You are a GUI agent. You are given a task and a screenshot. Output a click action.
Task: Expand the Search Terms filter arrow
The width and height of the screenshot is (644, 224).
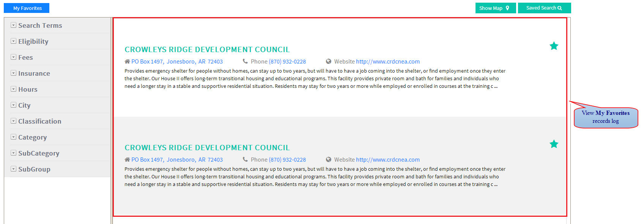(13, 25)
